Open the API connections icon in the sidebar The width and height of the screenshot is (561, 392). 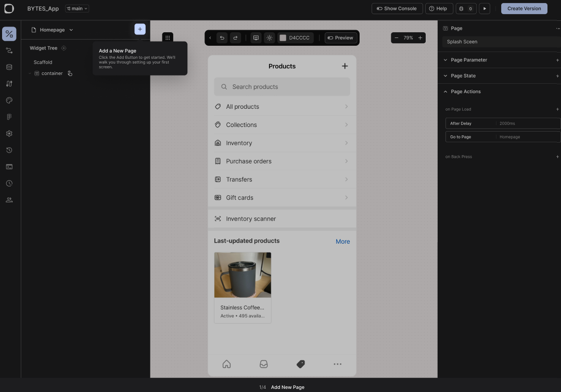click(9, 83)
